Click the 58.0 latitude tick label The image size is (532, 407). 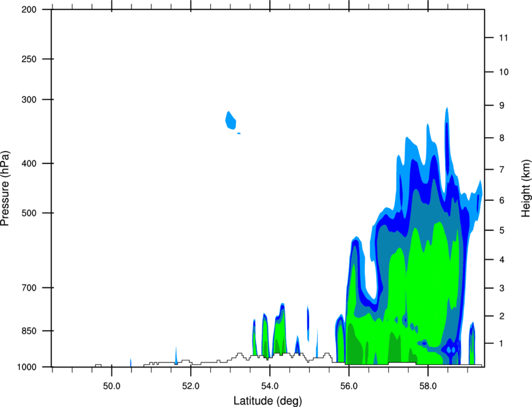428,386
